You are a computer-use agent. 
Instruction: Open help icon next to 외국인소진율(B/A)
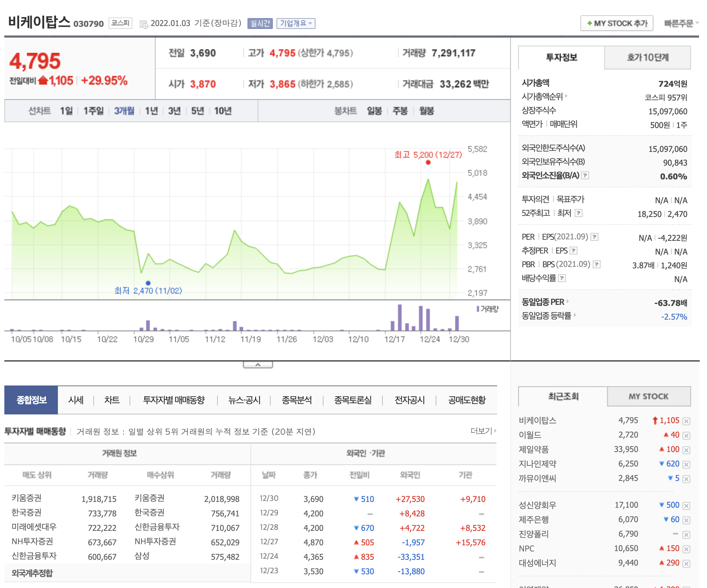click(x=585, y=175)
